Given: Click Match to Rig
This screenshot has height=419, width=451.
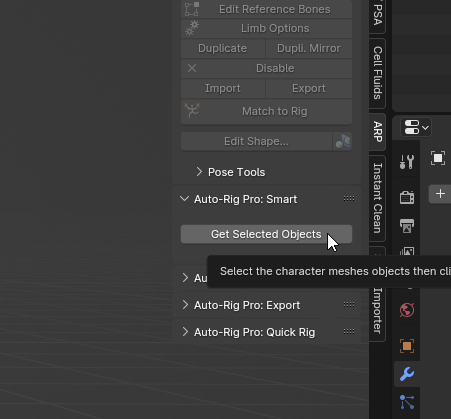Looking at the screenshot, I should [x=266, y=111].
